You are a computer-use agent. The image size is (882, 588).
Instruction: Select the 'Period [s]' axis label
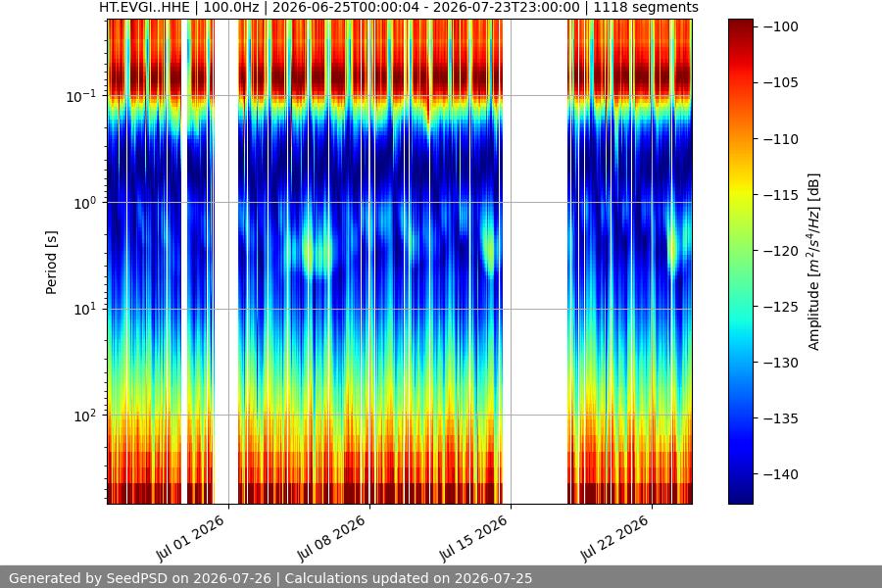[51, 263]
